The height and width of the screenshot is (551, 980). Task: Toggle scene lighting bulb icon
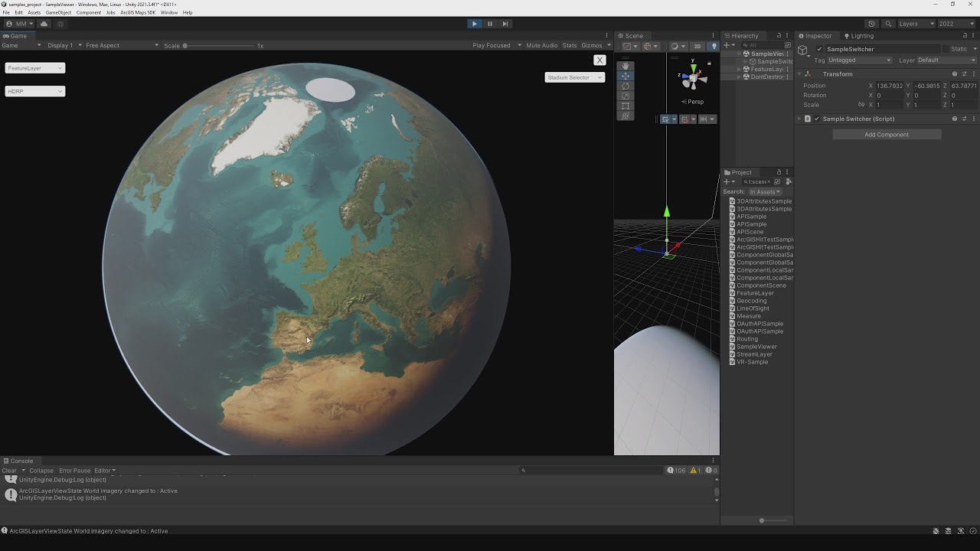[714, 46]
